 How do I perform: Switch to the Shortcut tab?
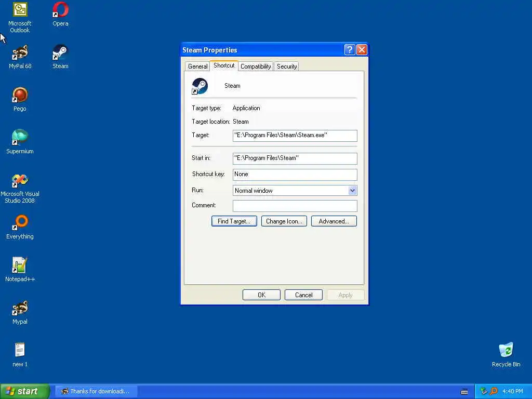224,65
